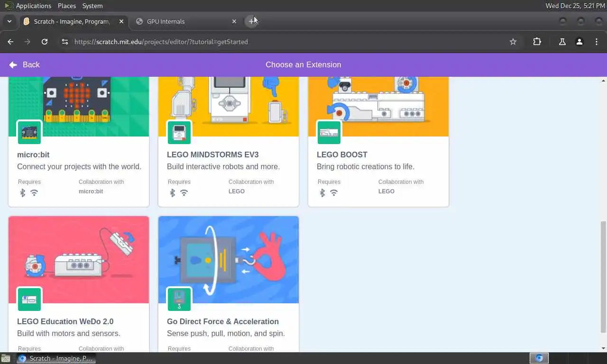This screenshot has width=607, height=364.
Task: Reload the current page
Action: coord(45,42)
